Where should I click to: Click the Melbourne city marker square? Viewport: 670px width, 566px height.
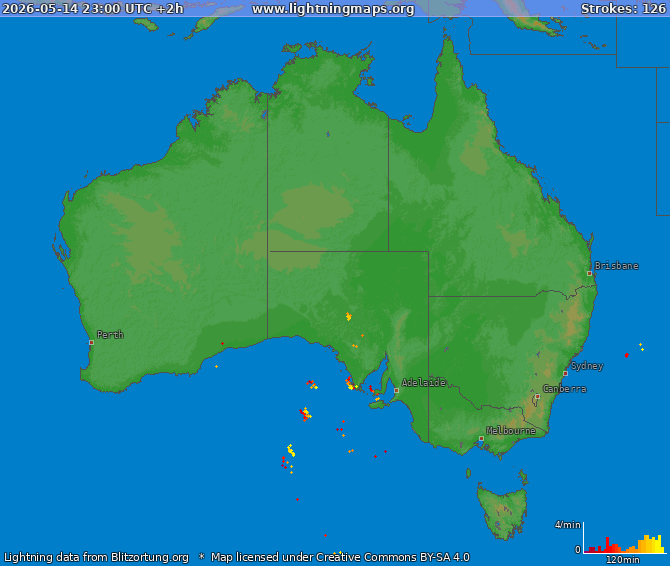click(x=482, y=438)
